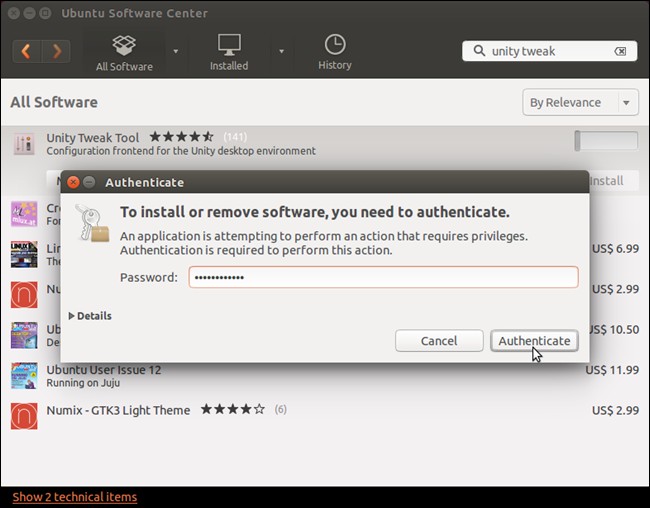Viewport: 650px width, 508px height.
Task: Click the search magnifier icon
Action: tap(479, 51)
